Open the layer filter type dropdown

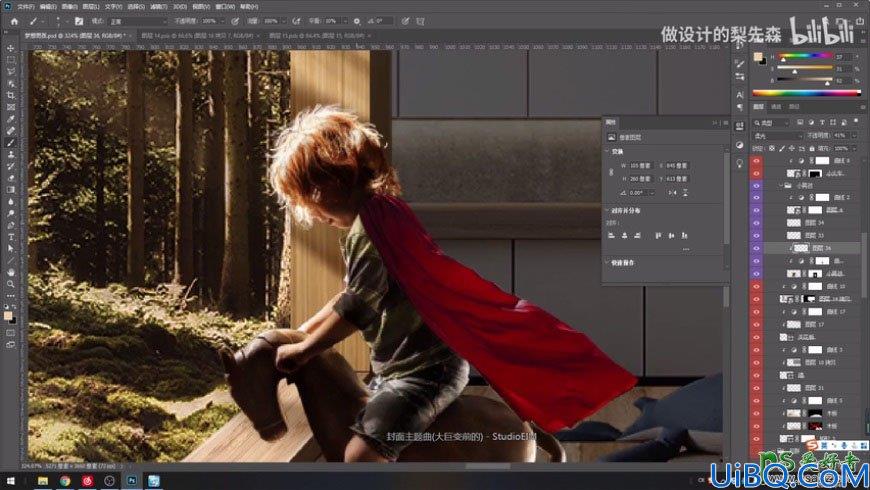click(771, 122)
